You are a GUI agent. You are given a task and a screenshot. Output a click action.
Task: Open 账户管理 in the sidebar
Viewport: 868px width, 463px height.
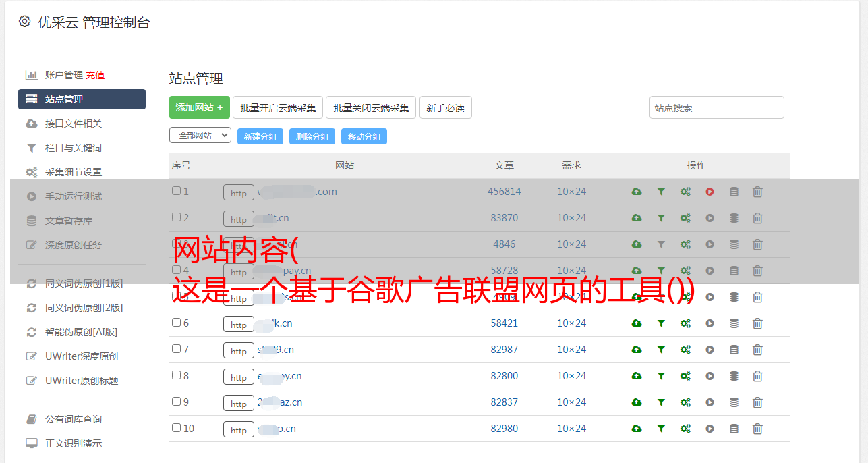pyautogui.click(x=64, y=75)
